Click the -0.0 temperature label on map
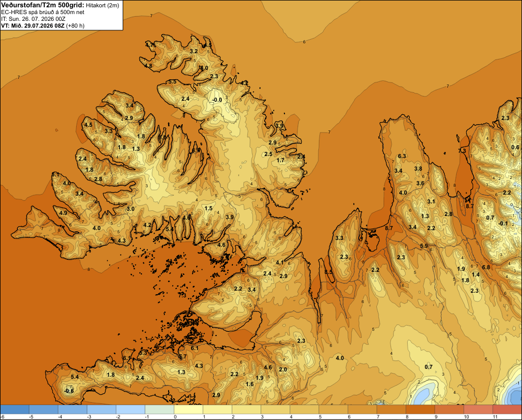Screen dimensions: 522x420 [217, 100]
